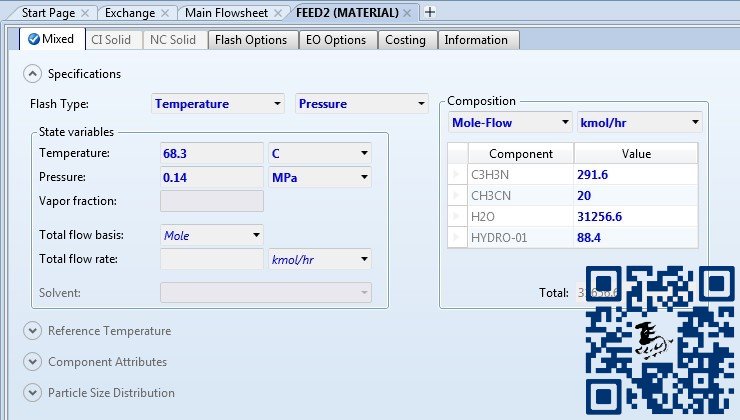Close the Start Page tab
This screenshot has height=420, width=740.
point(85,13)
